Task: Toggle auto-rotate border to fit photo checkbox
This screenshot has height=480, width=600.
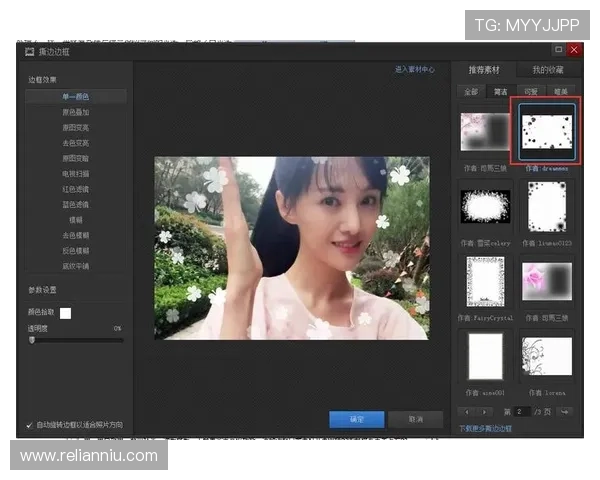Action: click(x=30, y=425)
